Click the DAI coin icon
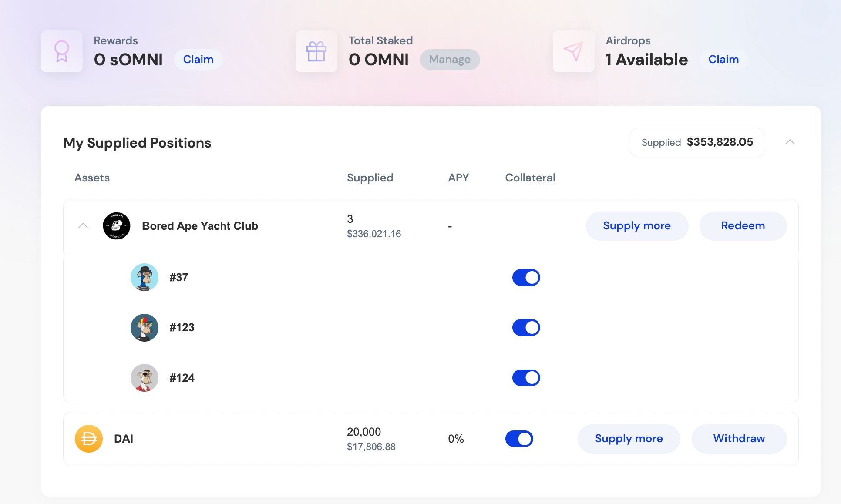The image size is (841, 504). 89,439
